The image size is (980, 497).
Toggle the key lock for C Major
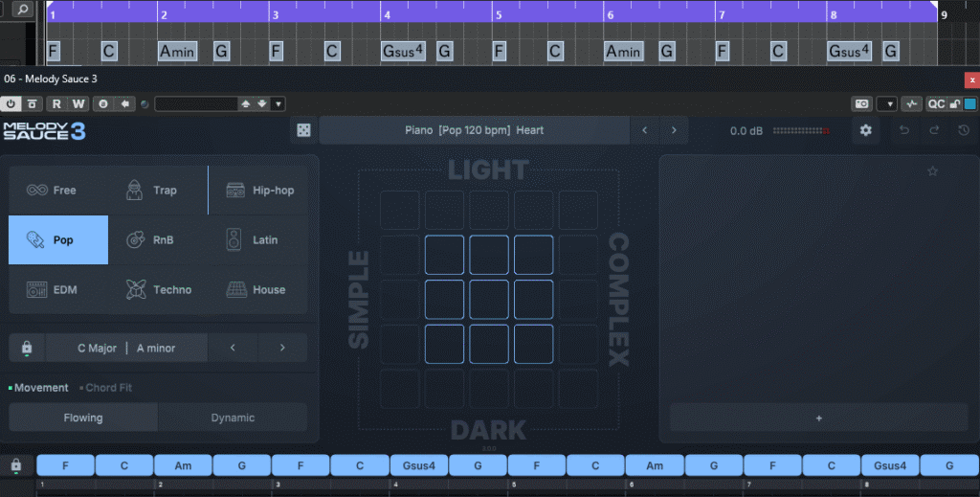[x=27, y=349]
